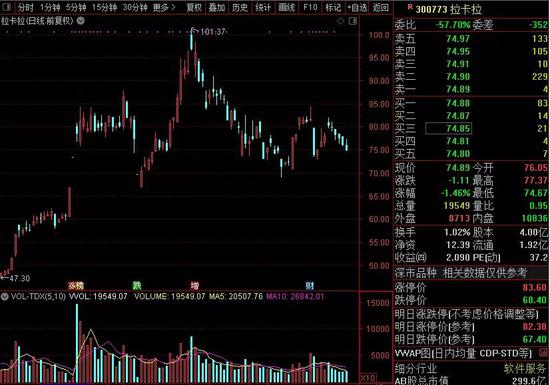Open the F10 company info
The width and height of the screenshot is (550, 385).
pyautogui.click(x=310, y=7)
